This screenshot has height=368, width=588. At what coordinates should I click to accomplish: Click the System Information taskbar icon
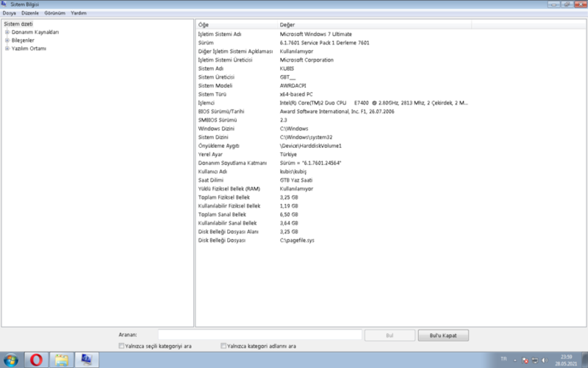click(x=87, y=360)
